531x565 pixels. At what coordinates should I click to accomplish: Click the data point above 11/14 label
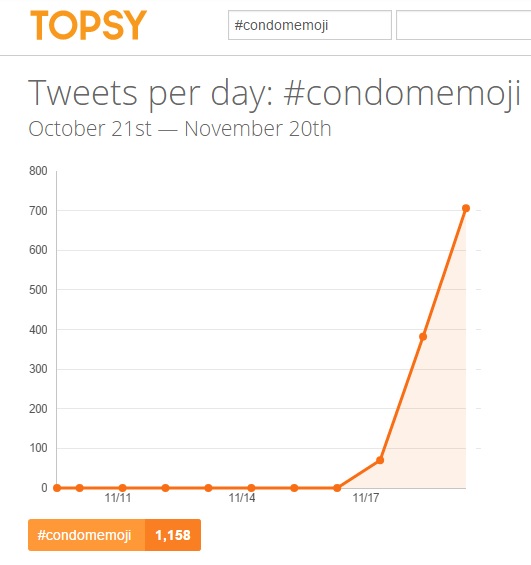[251, 488]
